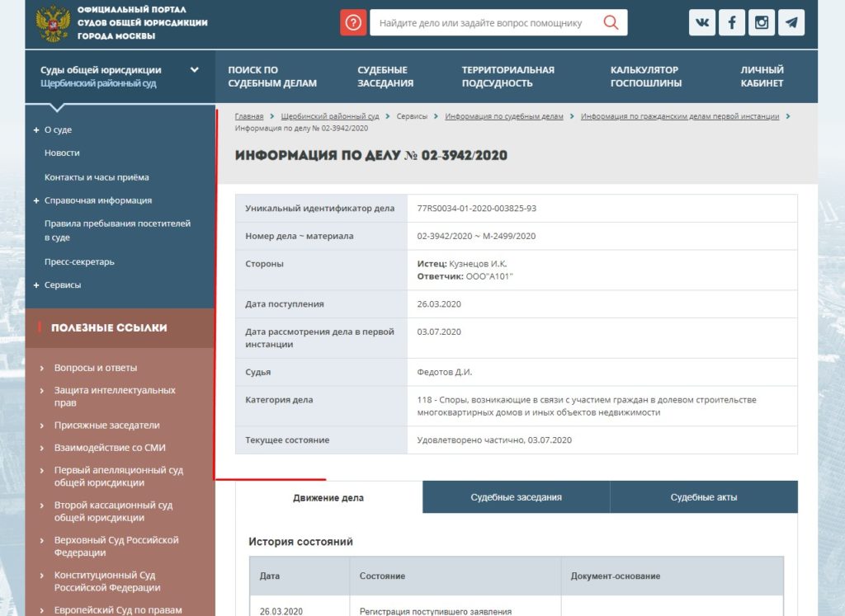Image resolution: width=845 pixels, height=616 pixels.
Task: Open the Telegram channel icon
Action: 791,22
